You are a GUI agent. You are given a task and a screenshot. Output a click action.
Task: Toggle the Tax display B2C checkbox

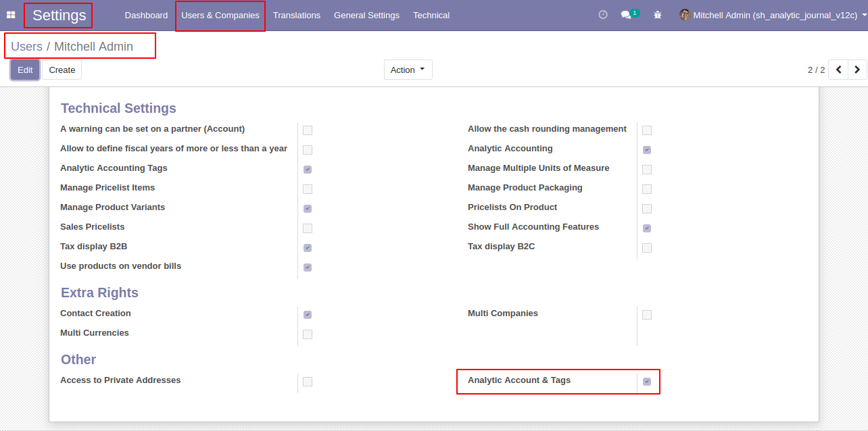pyautogui.click(x=647, y=248)
